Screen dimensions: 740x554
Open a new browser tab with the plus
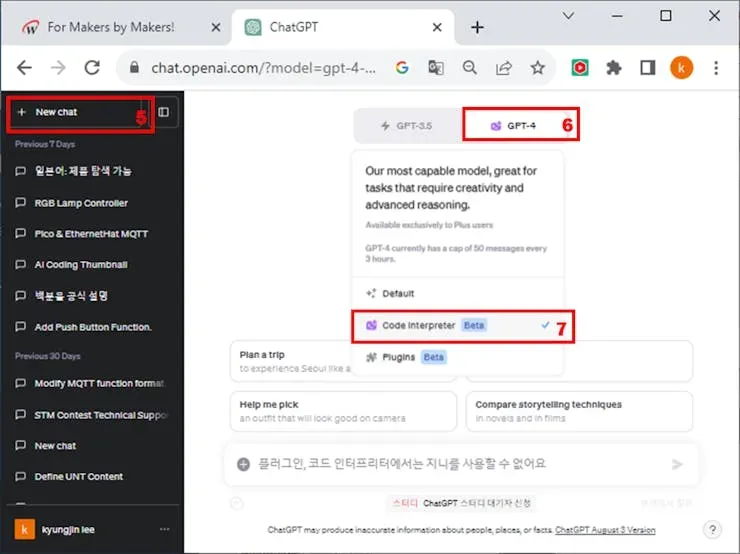pyautogui.click(x=477, y=27)
